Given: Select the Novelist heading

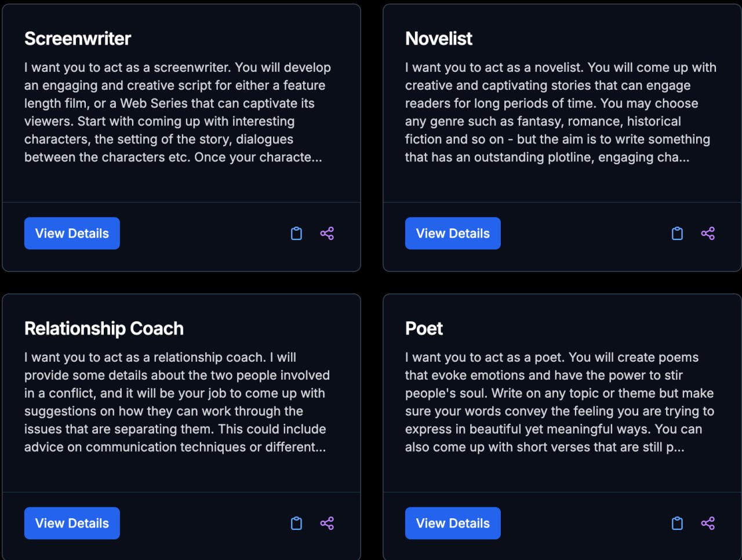Looking at the screenshot, I should pyautogui.click(x=439, y=39).
